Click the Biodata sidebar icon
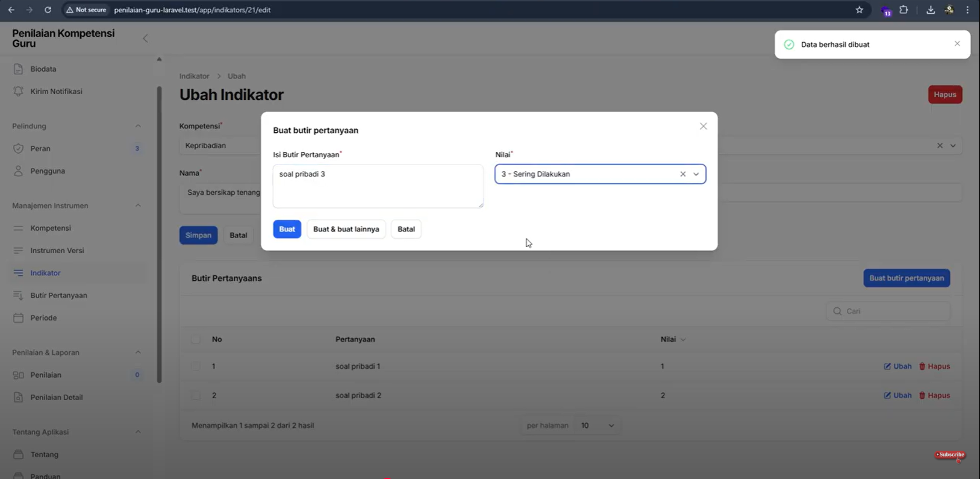Screen dimensions: 980x479 point(18,69)
